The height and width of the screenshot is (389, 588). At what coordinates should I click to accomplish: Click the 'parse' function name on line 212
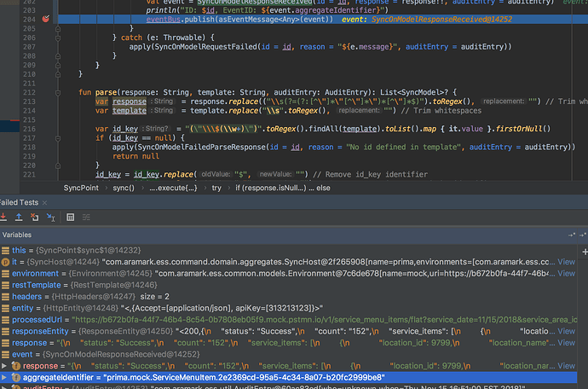[106, 92]
